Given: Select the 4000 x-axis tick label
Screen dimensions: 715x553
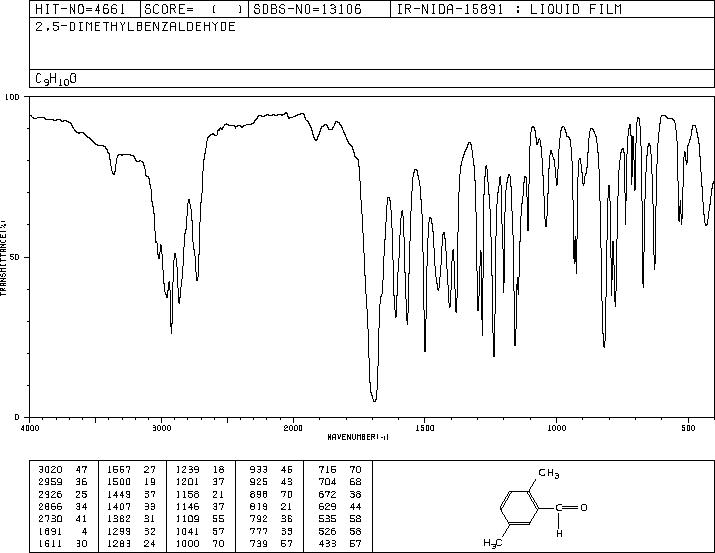Looking at the screenshot, I should click(x=30, y=428).
